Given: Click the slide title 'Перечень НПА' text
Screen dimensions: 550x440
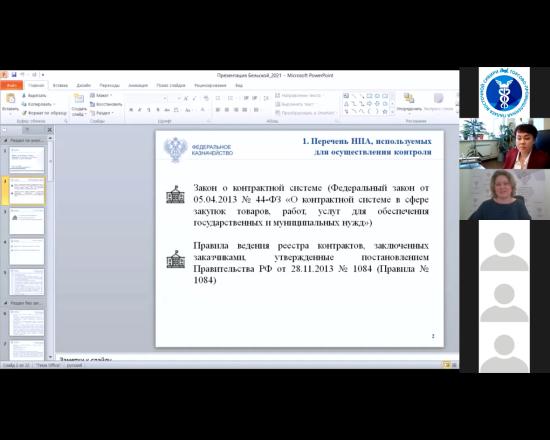Looking at the screenshot, I should (x=367, y=147).
